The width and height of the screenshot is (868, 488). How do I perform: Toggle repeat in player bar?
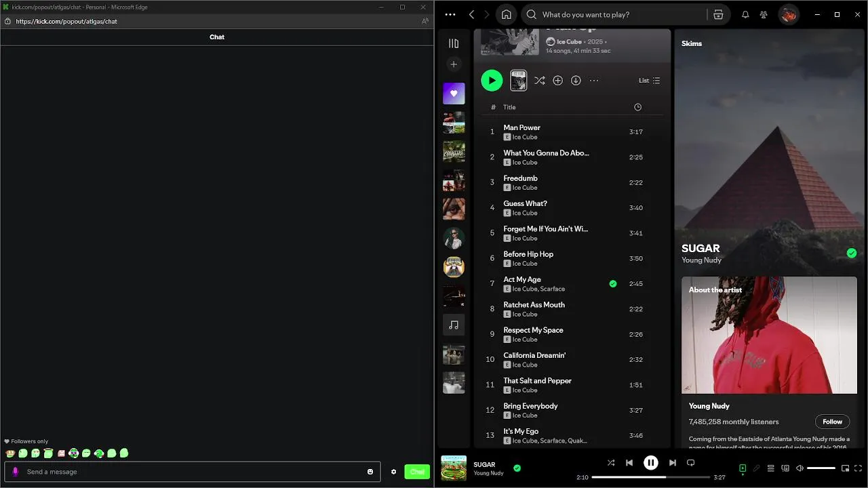691,463
